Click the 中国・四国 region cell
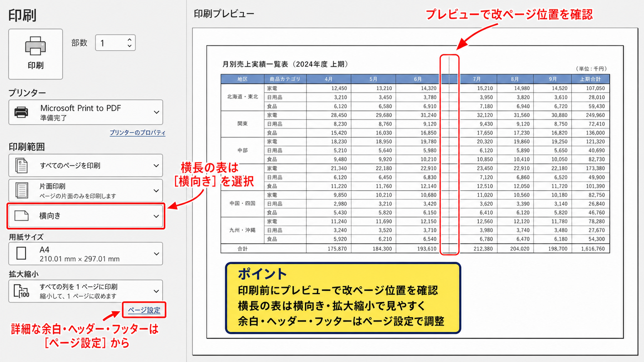Image resolution: width=644 pixels, height=362 pixels. coord(242,204)
